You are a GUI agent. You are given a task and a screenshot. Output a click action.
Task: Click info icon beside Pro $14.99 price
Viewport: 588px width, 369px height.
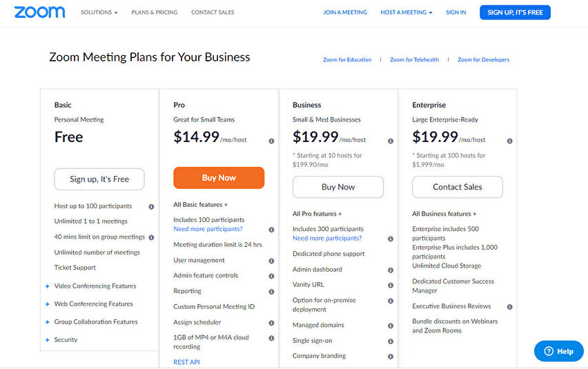tap(271, 141)
